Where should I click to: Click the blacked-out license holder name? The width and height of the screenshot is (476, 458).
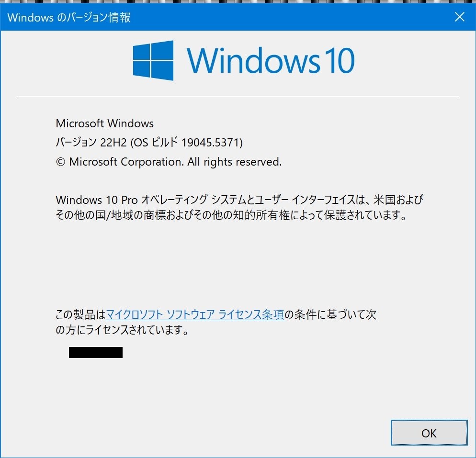click(x=95, y=352)
